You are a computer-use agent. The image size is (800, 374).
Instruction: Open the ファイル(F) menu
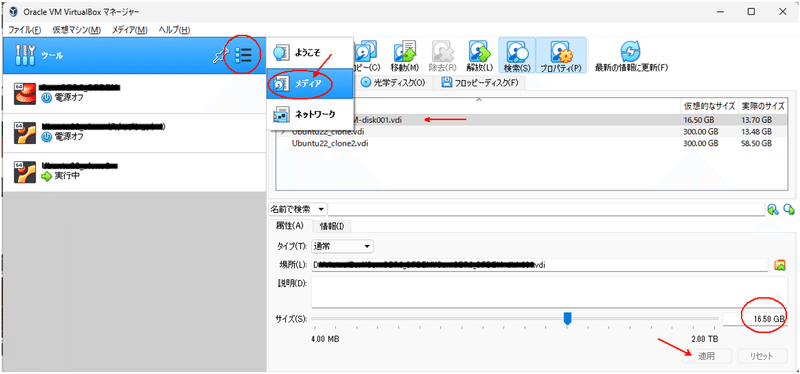(24, 30)
